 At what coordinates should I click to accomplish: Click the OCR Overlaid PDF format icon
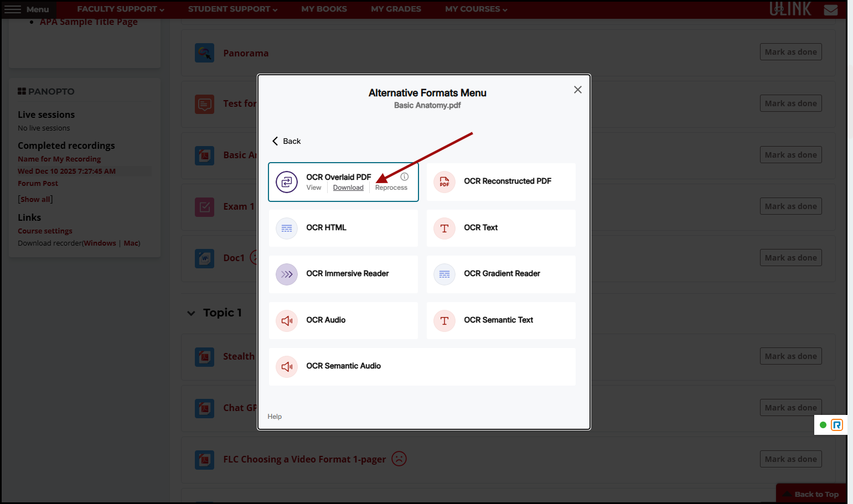click(287, 182)
